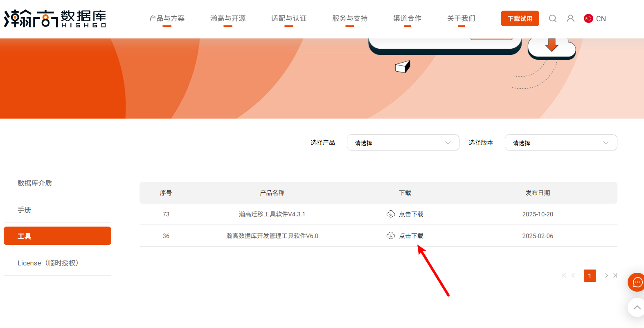Go to previous page arrow
Screen dimensions: 644x328
click(573, 276)
